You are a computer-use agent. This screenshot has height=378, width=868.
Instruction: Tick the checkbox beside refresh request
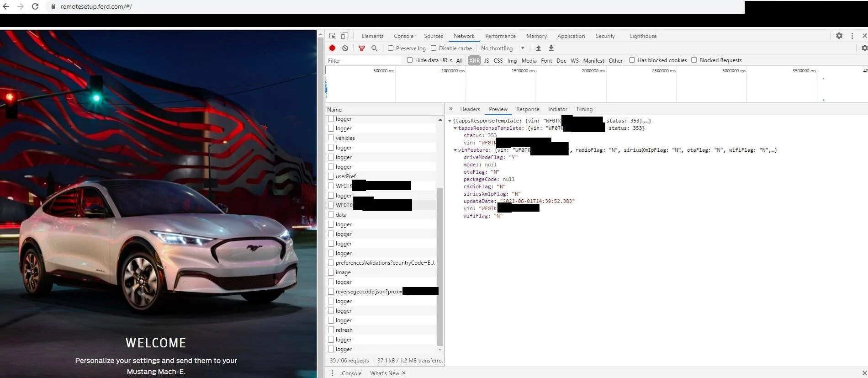click(331, 330)
